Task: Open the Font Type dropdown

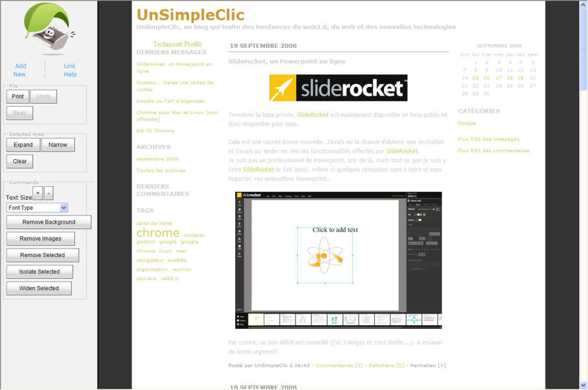Action: pyautogui.click(x=37, y=208)
